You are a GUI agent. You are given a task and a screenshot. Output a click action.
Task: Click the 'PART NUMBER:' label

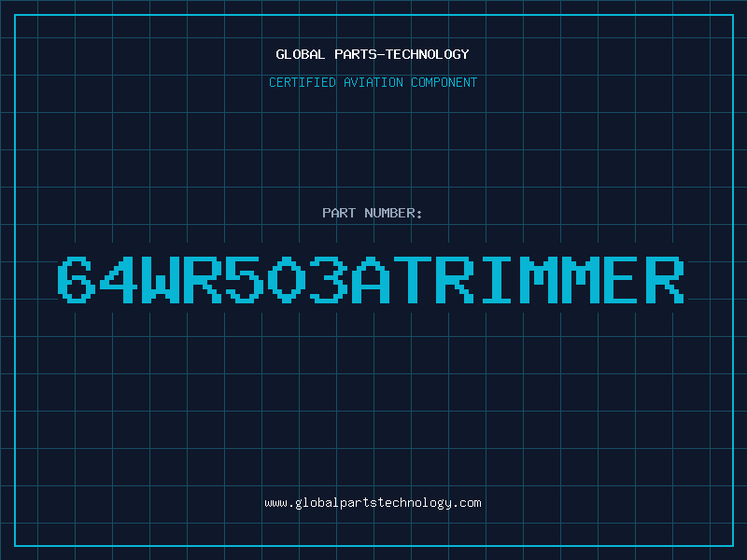click(373, 213)
